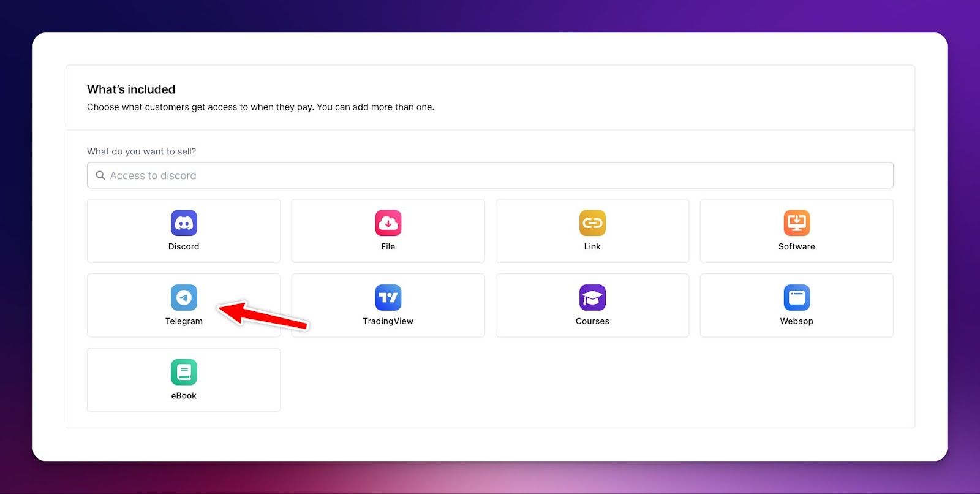
Task: Click the Webapp label
Action: (797, 321)
